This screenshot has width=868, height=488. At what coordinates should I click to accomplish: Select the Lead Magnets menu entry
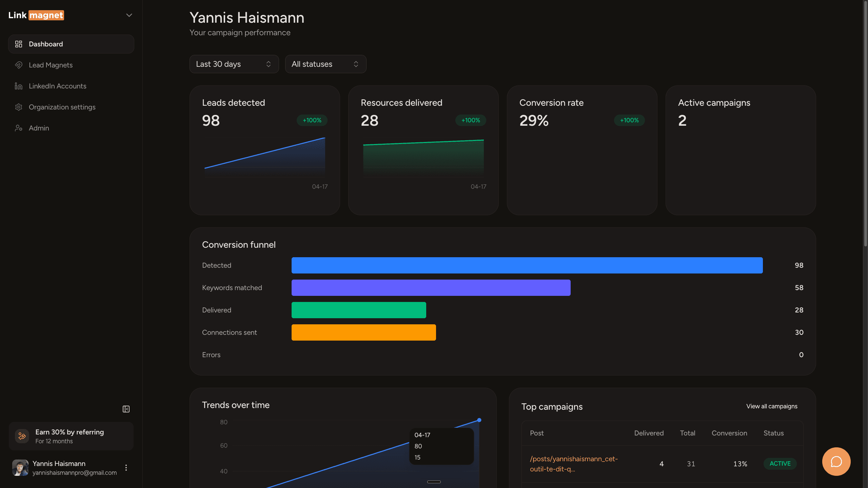pos(51,65)
